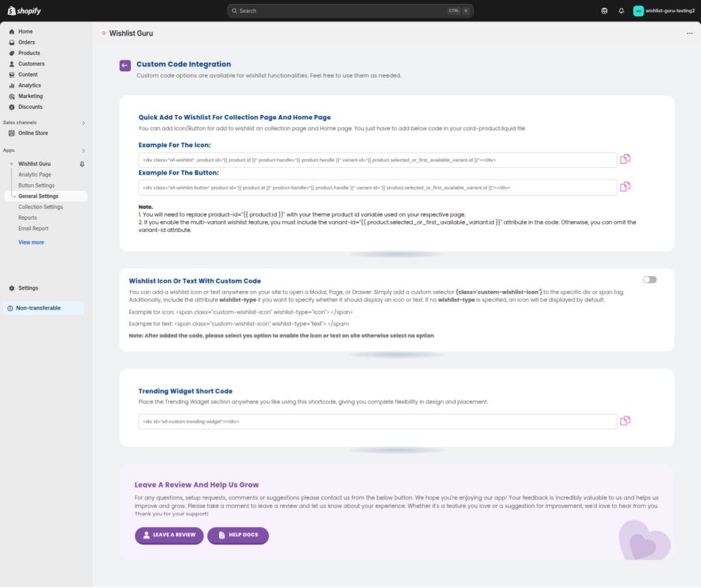Open Analytic Page under Wishlist Guru
Image resolution: width=701 pixels, height=588 pixels.
tap(35, 175)
